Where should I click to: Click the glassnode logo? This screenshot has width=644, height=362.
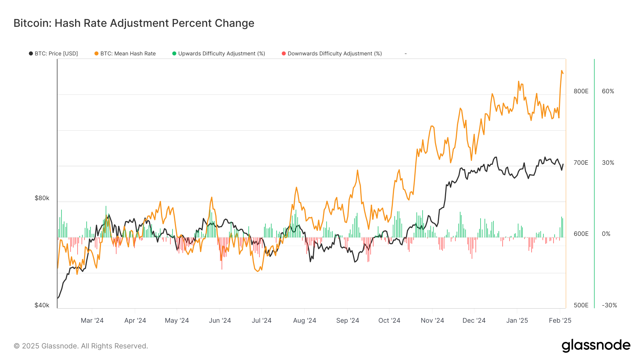[x=596, y=345]
